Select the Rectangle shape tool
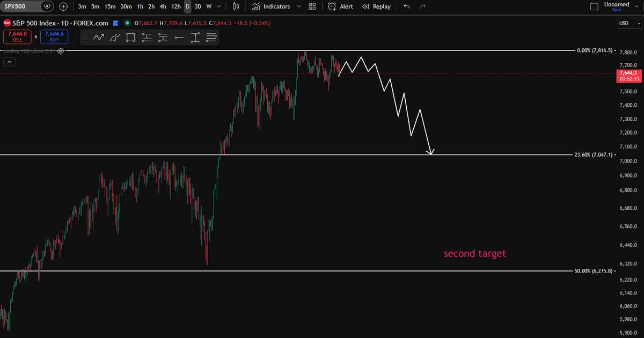The image size is (644, 338). 130,37
